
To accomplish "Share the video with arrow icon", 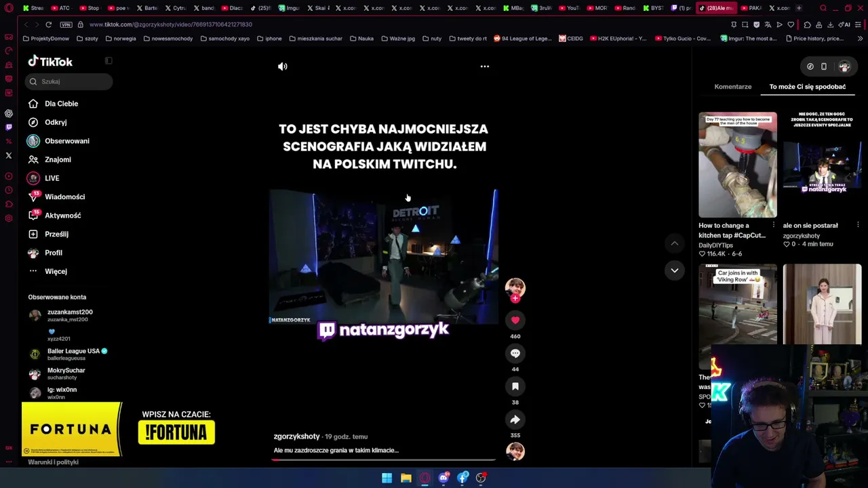I will click(515, 420).
